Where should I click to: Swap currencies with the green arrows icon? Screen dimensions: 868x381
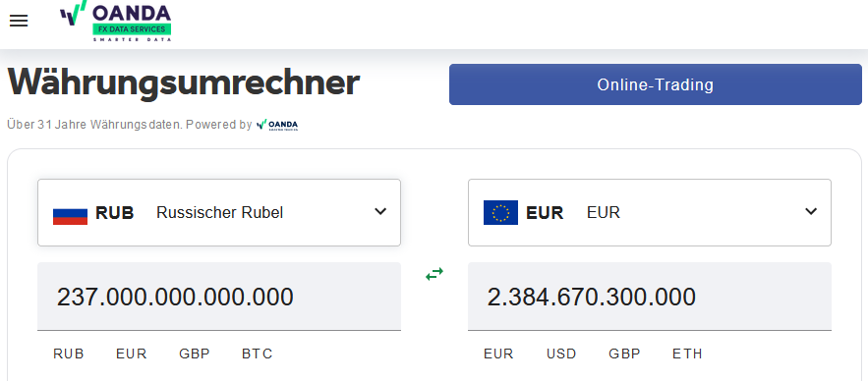click(x=434, y=274)
